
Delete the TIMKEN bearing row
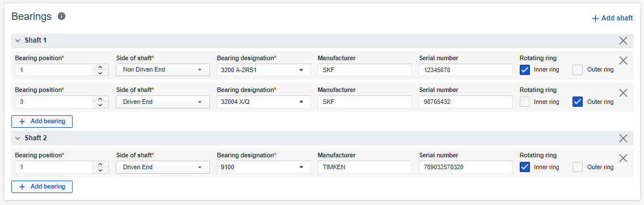[x=623, y=158]
